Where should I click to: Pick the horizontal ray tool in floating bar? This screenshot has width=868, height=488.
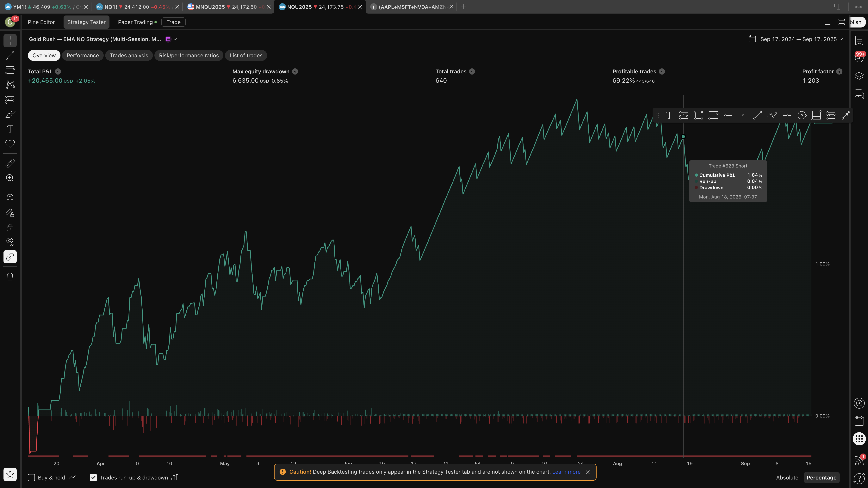coord(728,116)
